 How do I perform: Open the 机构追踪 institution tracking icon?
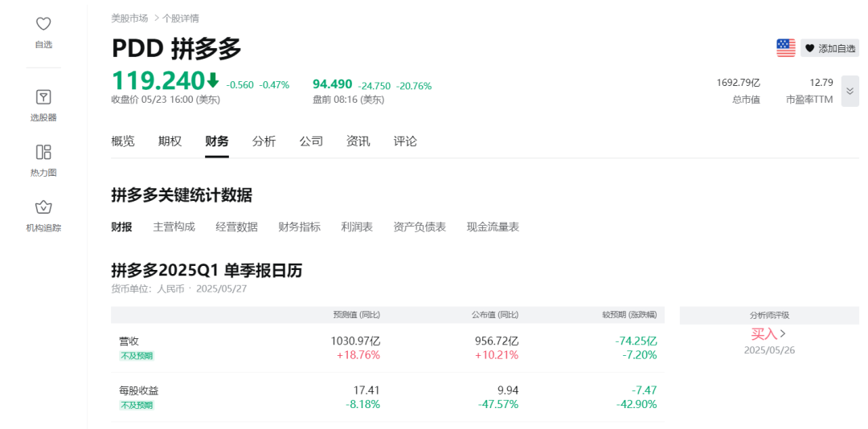[x=43, y=207]
